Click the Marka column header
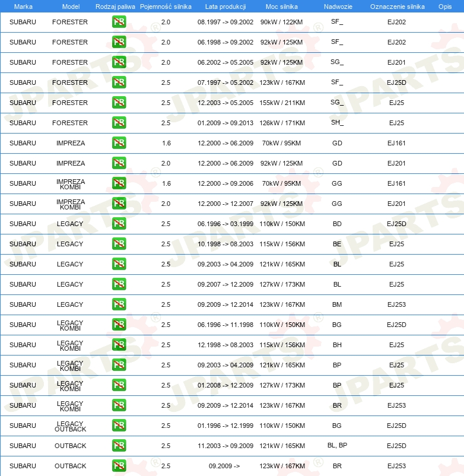Viewport: 464px width, 476px height. [x=23, y=7]
